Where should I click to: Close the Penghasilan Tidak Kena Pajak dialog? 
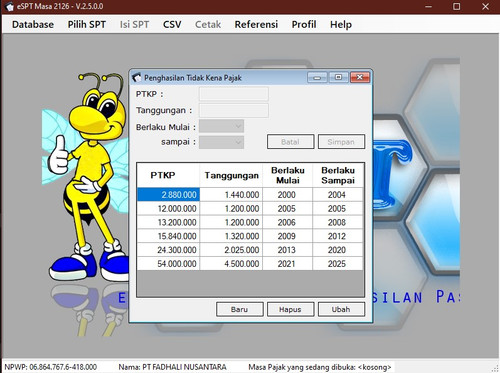pos(360,77)
